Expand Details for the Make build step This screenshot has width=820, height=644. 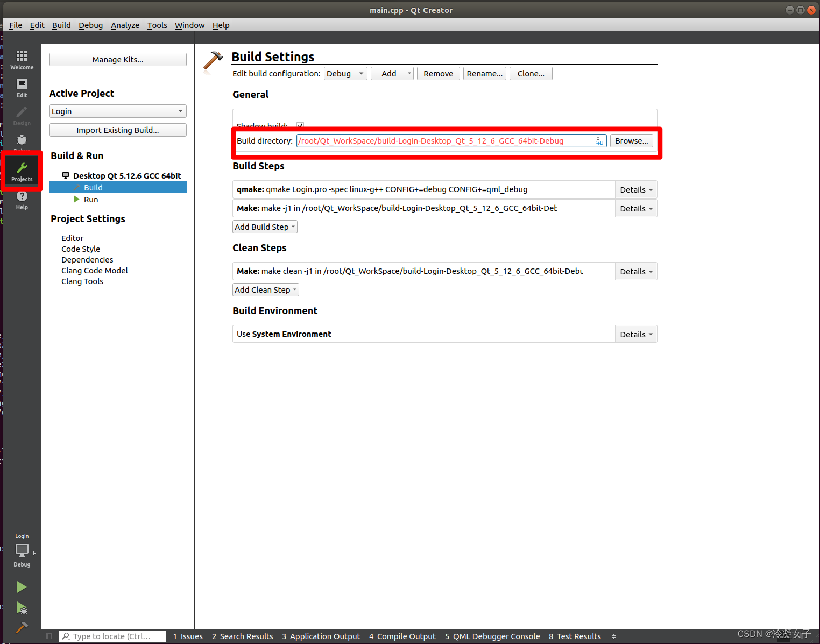(636, 209)
